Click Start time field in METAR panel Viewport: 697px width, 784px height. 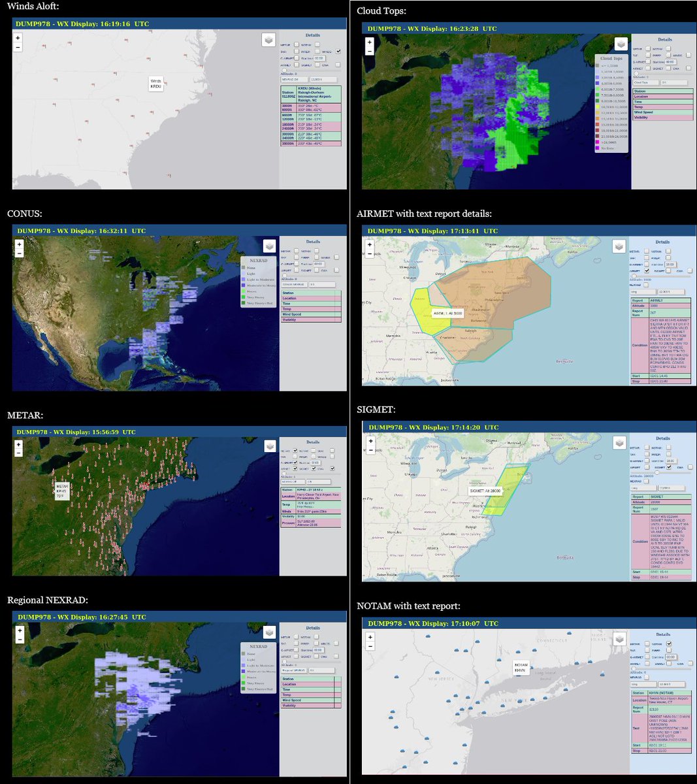(x=316, y=463)
